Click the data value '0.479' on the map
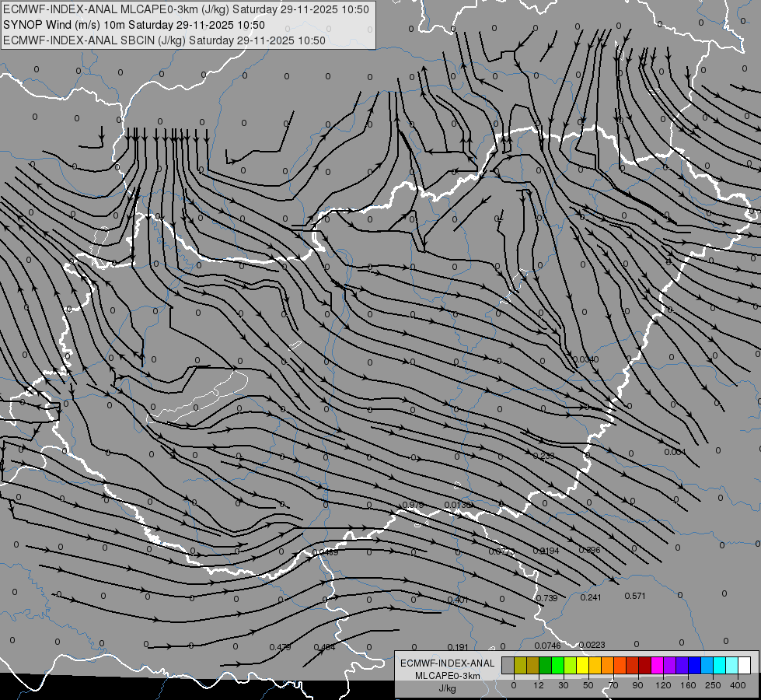This screenshot has height=700, width=761. (x=280, y=647)
